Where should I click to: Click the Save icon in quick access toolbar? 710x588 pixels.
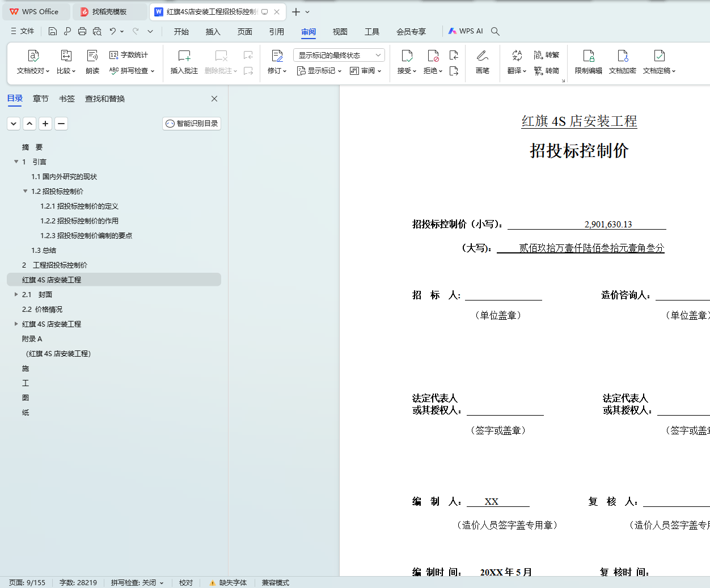click(x=53, y=31)
